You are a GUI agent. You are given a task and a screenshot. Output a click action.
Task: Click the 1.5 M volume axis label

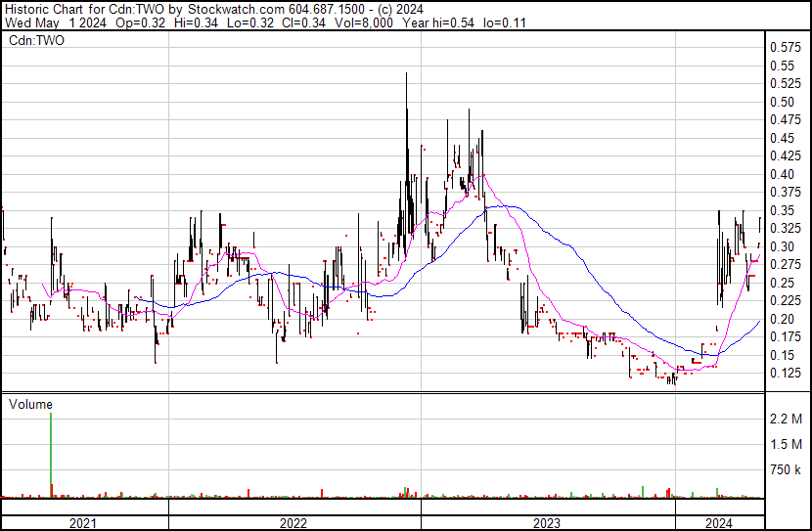point(786,445)
